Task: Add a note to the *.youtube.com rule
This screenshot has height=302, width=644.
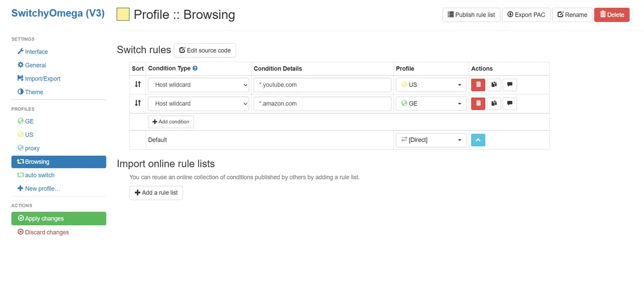Action: click(510, 85)
